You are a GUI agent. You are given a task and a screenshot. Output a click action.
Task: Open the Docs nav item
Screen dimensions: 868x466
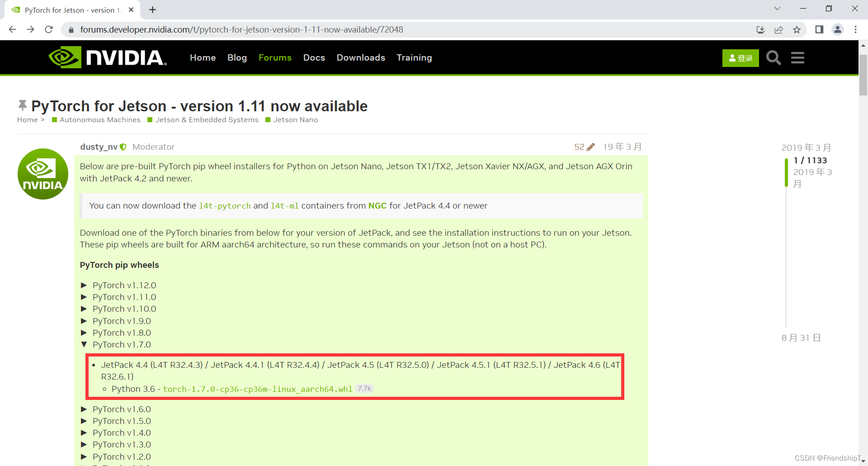314,57
